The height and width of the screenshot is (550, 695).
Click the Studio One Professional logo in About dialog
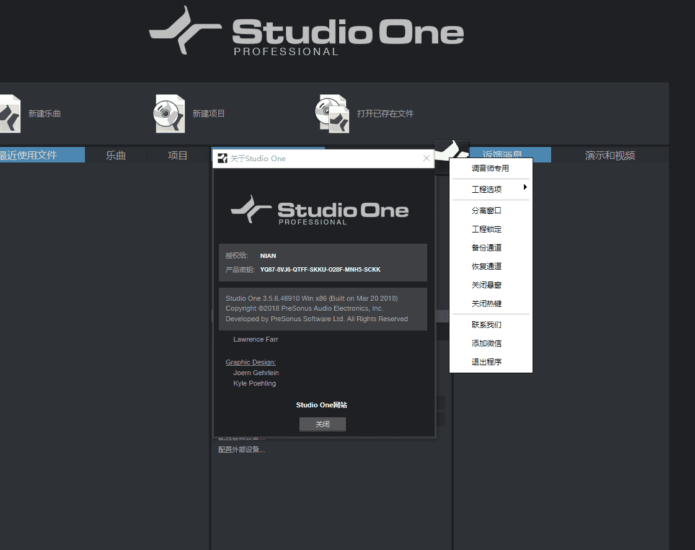pyautogui.click(x=320, y=211)
